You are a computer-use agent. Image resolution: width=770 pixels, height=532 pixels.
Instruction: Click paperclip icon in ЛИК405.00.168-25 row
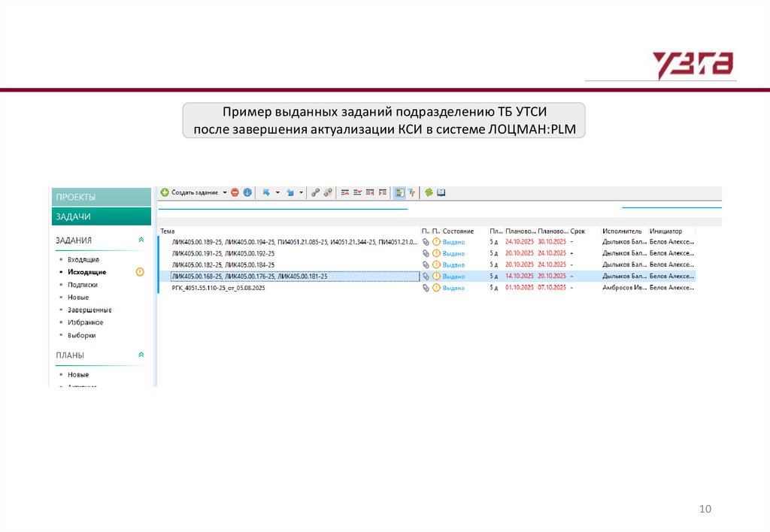(x=426, y=277)
